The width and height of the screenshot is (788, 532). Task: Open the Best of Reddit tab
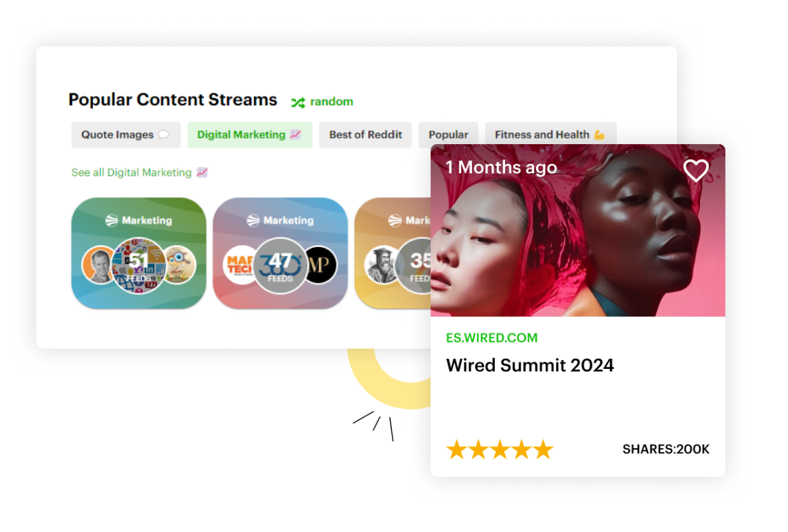pos(366,135)
